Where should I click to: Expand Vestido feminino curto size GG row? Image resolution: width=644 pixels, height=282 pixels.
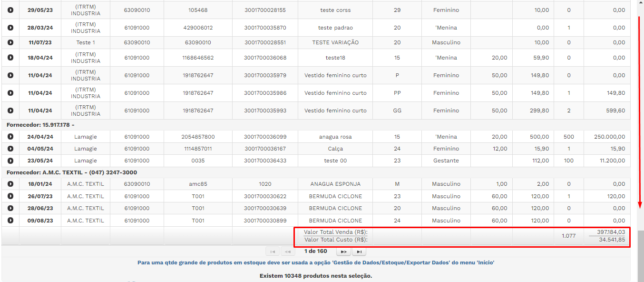(x=10, y=111)
